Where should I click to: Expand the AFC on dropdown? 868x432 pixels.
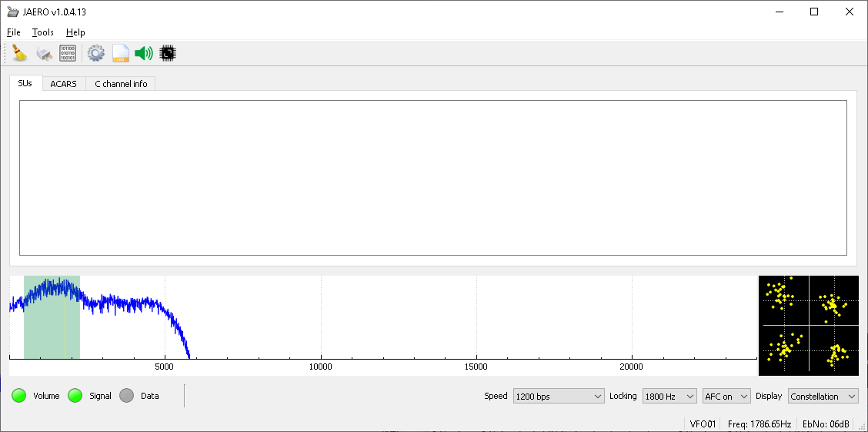tap(726, 396)
